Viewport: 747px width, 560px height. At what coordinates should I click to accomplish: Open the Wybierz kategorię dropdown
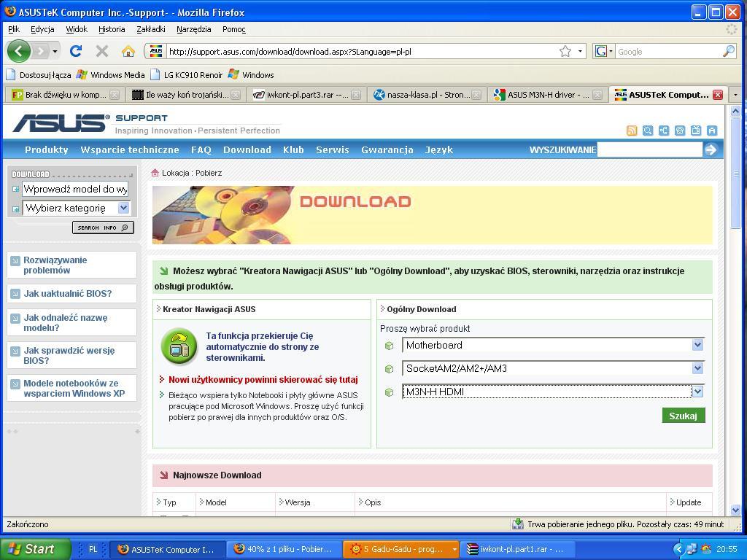pos(123,208)
